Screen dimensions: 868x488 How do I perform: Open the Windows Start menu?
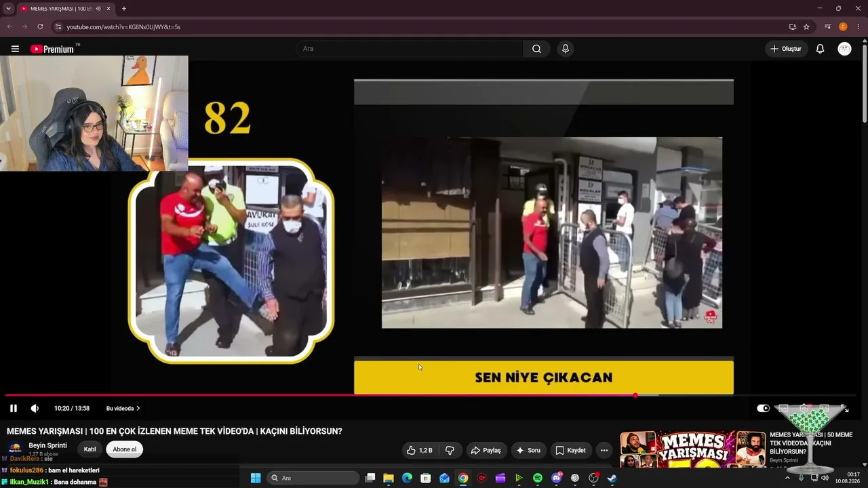point(256,478)
